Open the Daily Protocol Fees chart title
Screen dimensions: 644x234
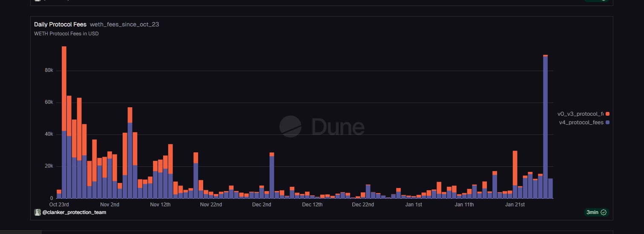click(60, 24)
